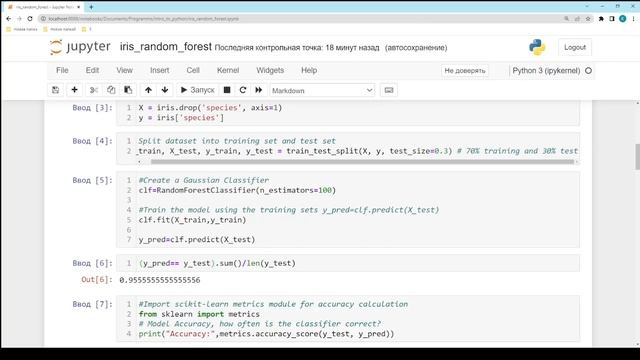The width and height of the screenshot is (640, 360).
Task: Insert a cell below with plus icon
Action: coord(74,90)
